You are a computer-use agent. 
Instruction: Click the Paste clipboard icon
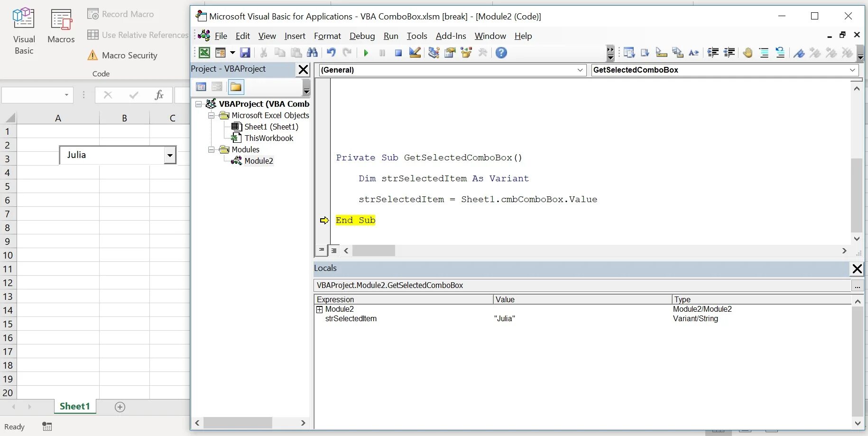tap(296, 53)
